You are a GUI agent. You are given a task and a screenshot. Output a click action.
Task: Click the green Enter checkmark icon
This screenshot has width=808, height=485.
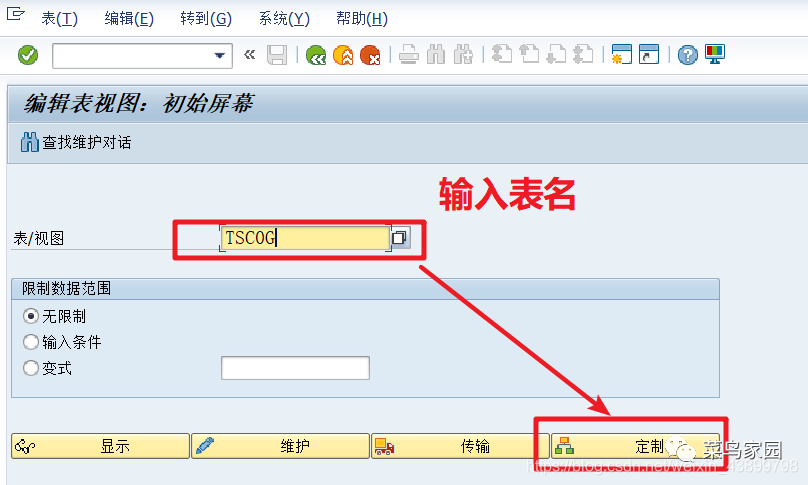pyautogui.click(x=28, y=55)
